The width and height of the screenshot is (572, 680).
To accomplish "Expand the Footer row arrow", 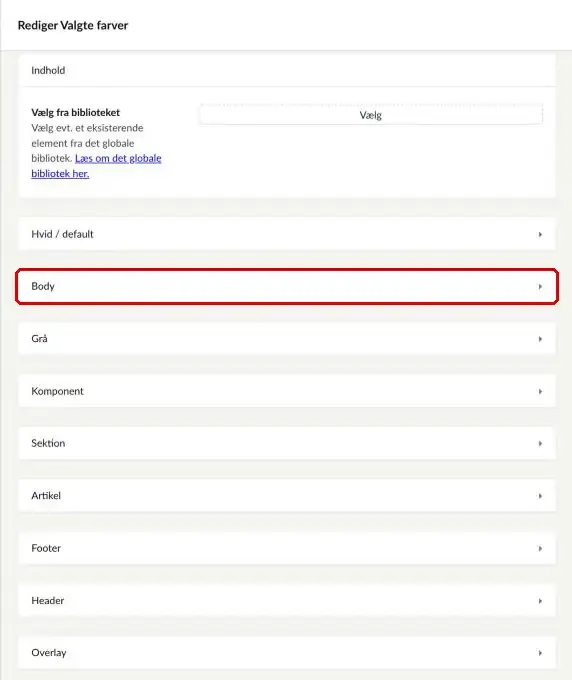I will point(540,549).
